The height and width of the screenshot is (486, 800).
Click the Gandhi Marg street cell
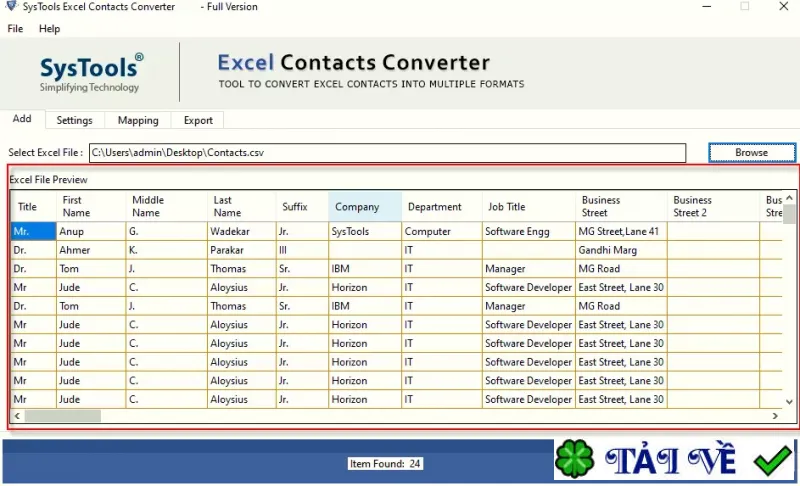(621, 250)
